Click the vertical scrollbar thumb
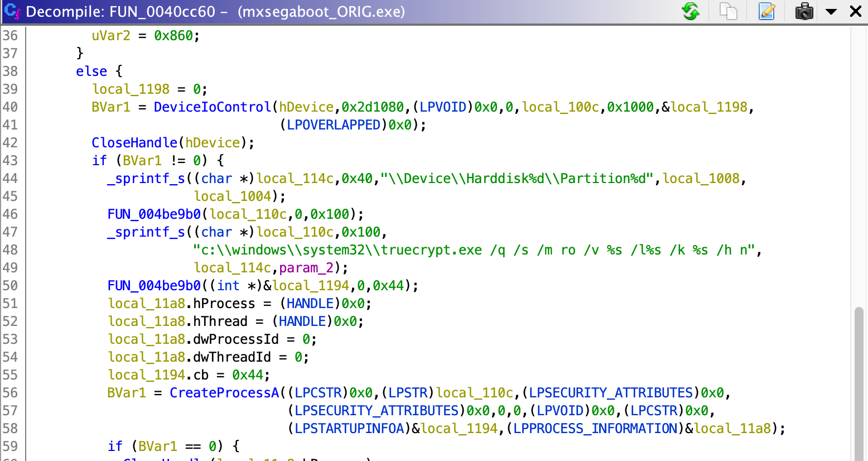The width and height of the screenshot is (868, 461). click(x=859, y=383)
